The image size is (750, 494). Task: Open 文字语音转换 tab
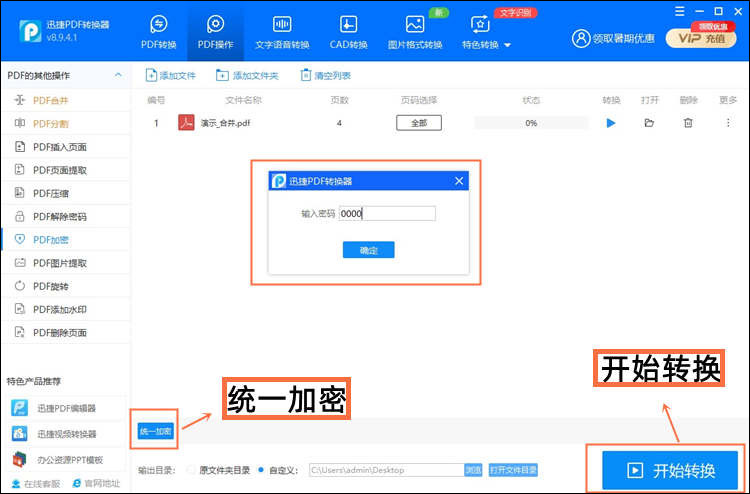(x=282, y=32)
